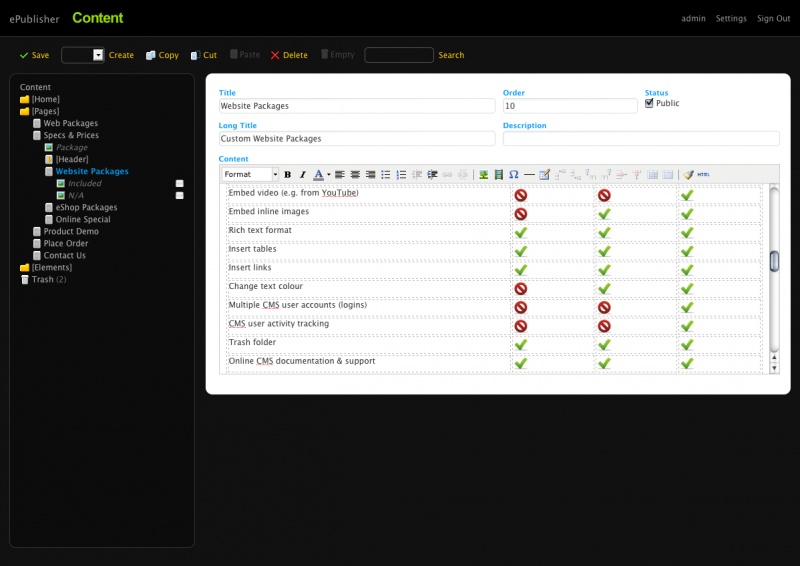Click the center align text icon

[x=355, y=175]
